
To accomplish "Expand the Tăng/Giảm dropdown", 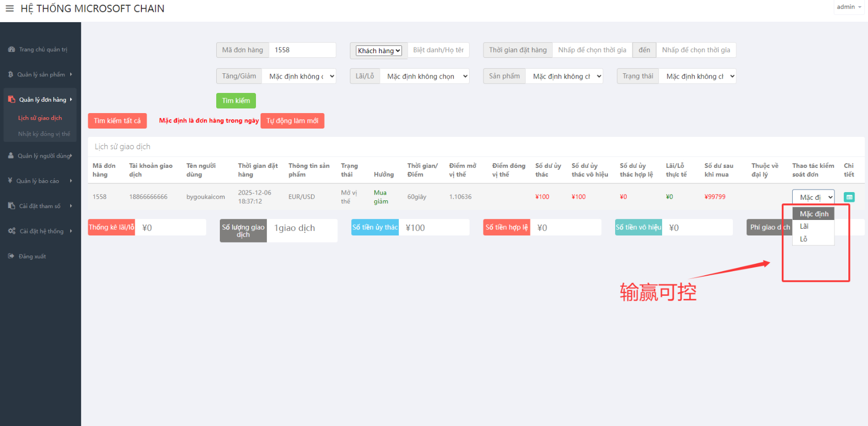I will click(x=299, y=76).
